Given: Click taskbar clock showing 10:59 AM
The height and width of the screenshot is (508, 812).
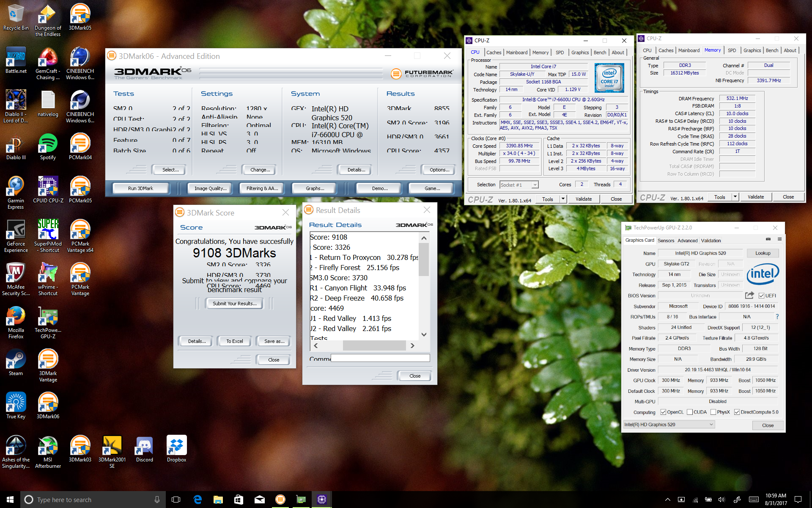Looking at the screenshot, I should (776, 500).
